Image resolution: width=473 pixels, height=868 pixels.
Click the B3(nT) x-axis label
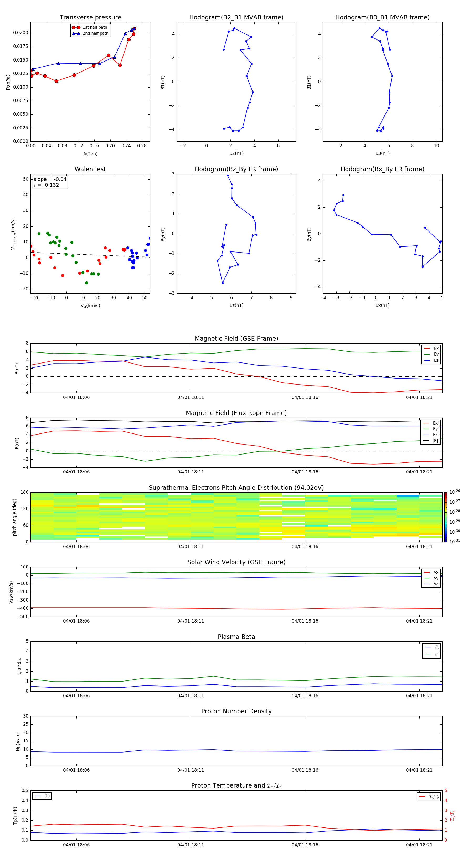coord(382,153)
